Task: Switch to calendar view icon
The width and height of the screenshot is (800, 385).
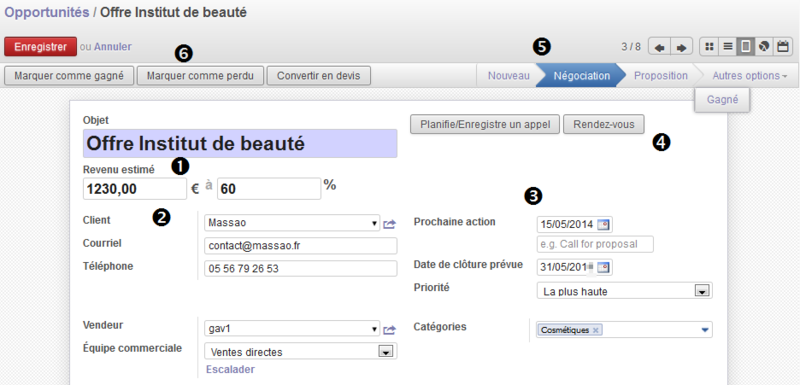Action: [782, 47]
